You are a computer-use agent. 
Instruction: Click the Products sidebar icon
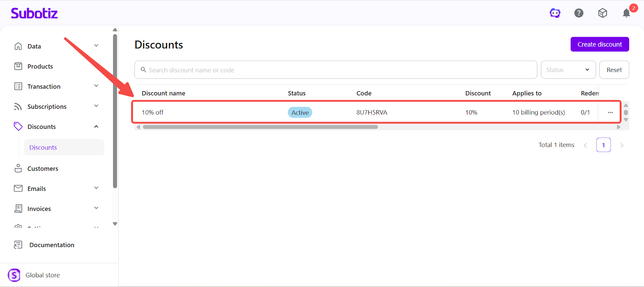[x=18, y=66]
